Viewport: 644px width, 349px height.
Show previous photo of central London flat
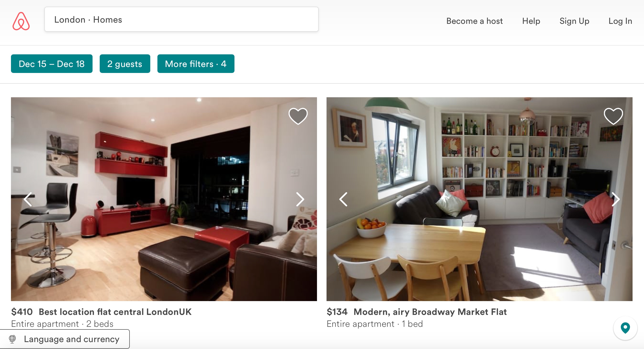point(28,199)
